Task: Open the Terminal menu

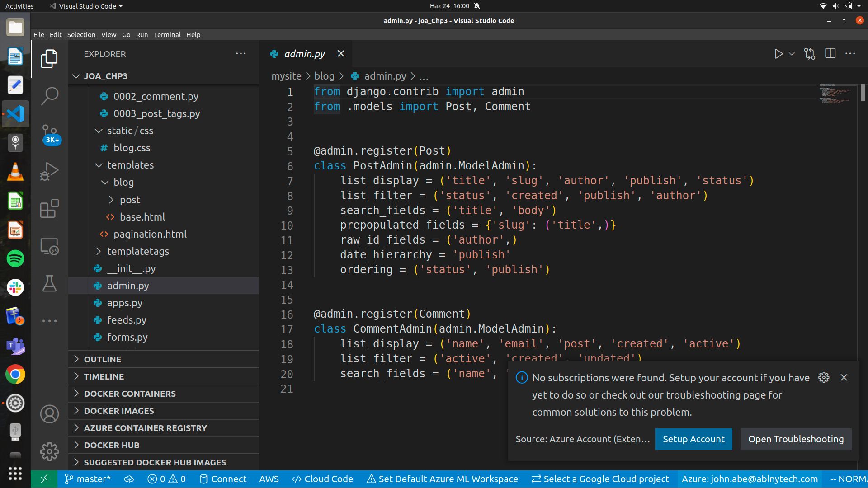Action: [167, 35]
